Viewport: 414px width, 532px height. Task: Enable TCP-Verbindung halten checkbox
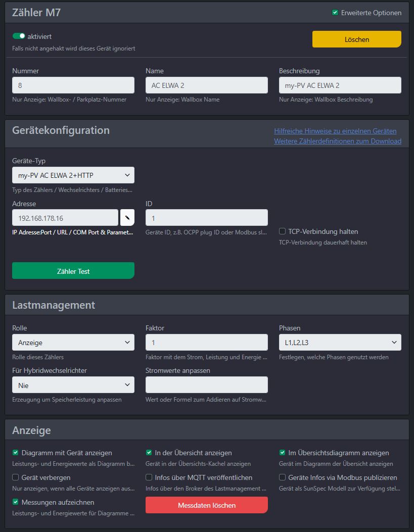282,231
